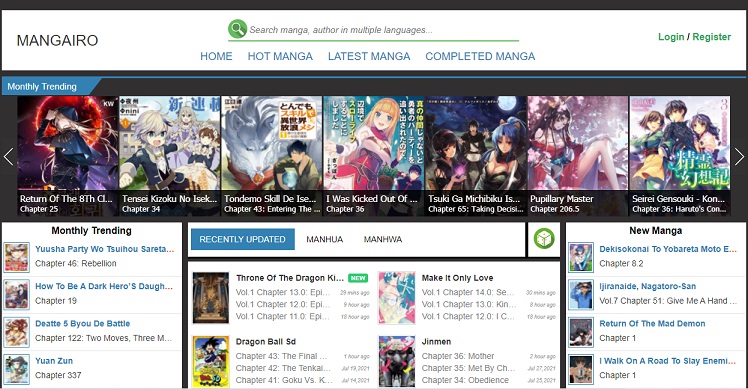Open the Yuan Zun trending link
748x389 pixels.
coord(54,361)
